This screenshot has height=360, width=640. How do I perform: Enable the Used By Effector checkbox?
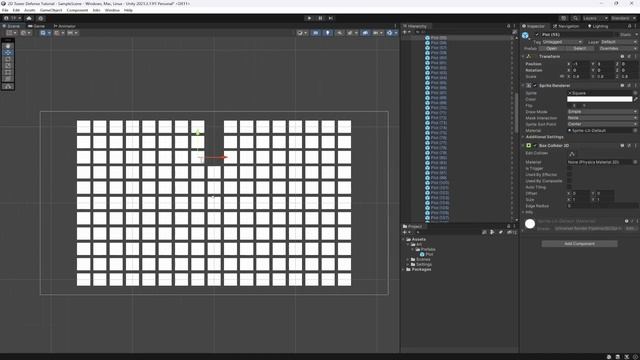pos(570,175)
